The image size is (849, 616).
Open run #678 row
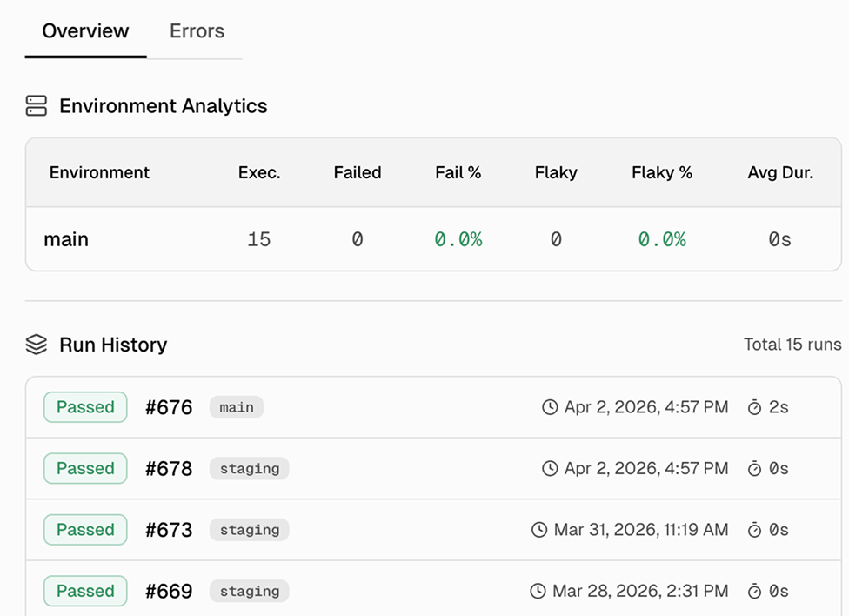pyautogui.click(x=433, y=469)
